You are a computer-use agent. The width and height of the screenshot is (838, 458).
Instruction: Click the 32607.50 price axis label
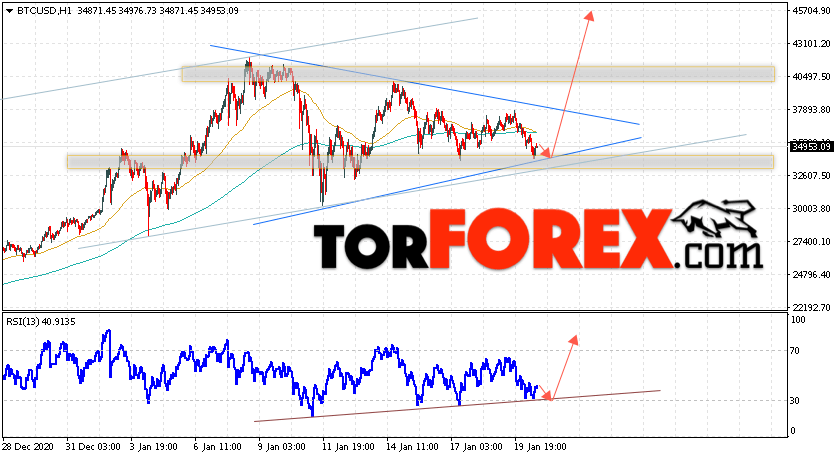[x=811, y=176]
